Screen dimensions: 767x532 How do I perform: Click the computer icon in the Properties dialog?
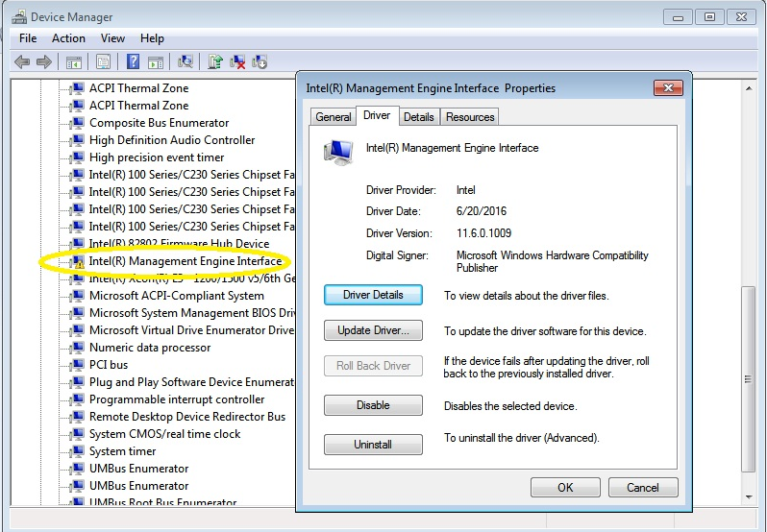(338, 152)
